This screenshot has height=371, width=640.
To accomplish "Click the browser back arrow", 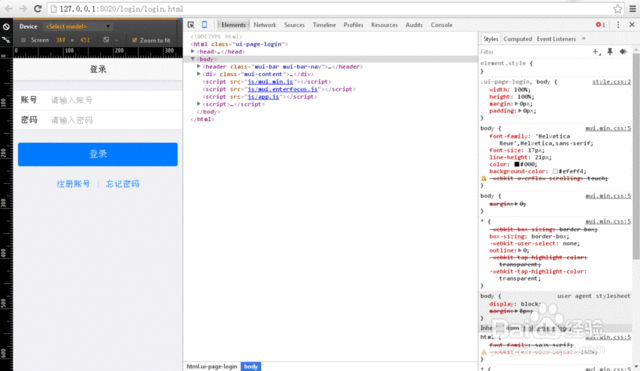I will pyautogui.click(x=9, y=9).
